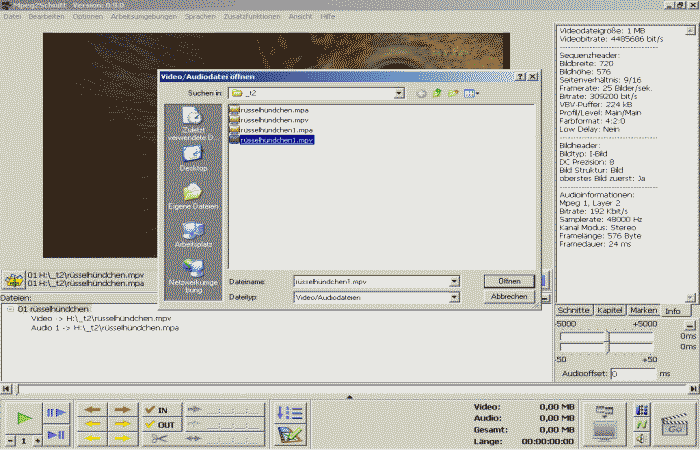The height and width of the screenshot is (450, 700).
Task: Click the Öffnen button
Action: (509, 281)
